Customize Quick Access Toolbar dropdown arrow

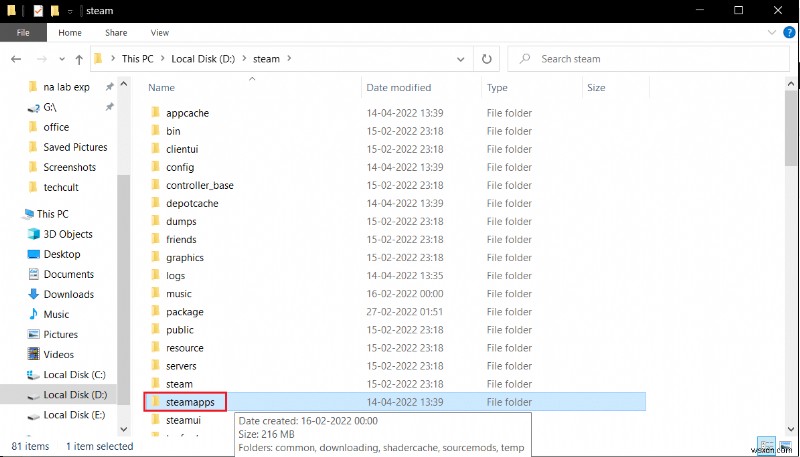coord(70,11)
